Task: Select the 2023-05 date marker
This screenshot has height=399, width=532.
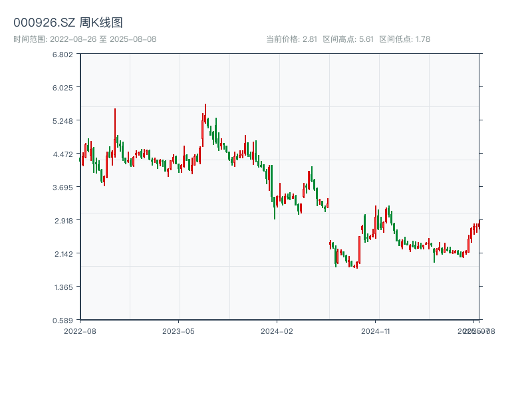Action: click(x=178, y=331)
